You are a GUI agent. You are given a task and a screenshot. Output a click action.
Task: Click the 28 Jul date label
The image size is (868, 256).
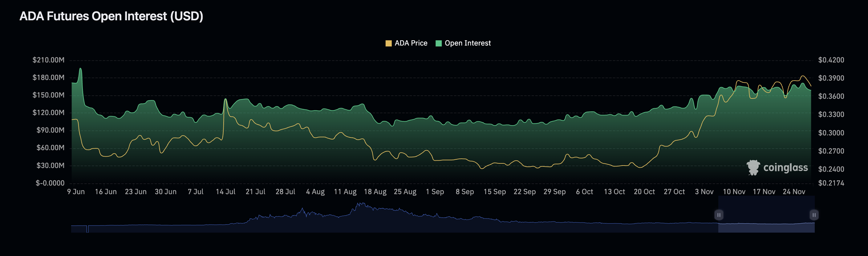(x=286, y=192)
